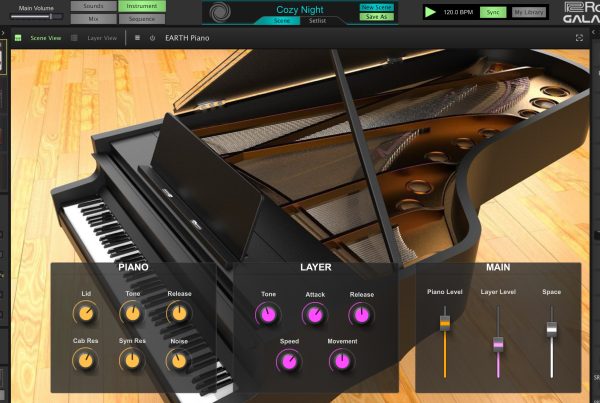This screenshot has height=403, width=600.
Task: Open the menu icon beside EARTH Piano
Action: pos(137,38)
